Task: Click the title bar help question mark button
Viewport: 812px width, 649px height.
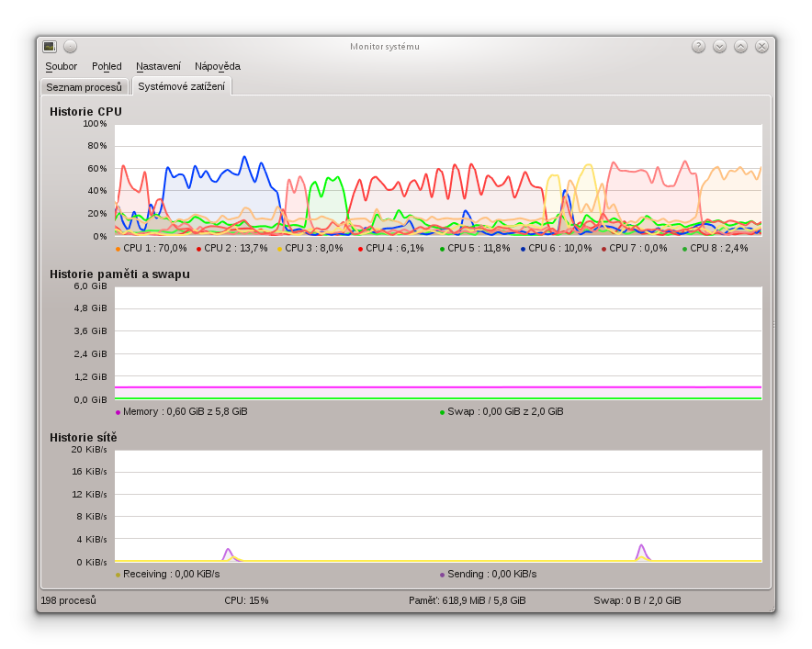Action: coord(699,47)
